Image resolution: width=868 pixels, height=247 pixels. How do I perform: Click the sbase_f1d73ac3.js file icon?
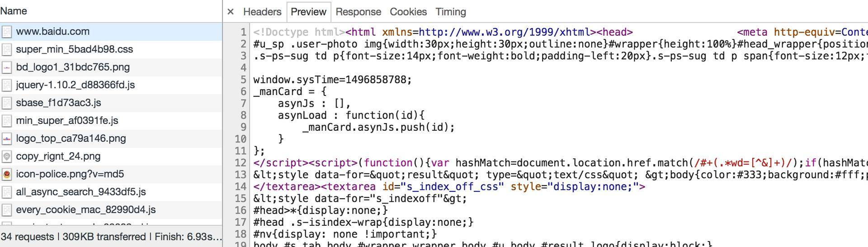click(7, 103)
